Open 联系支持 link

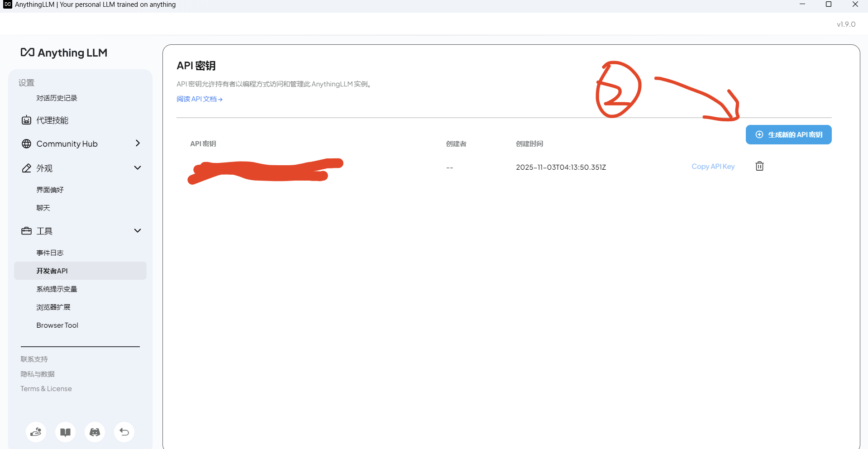34,359
